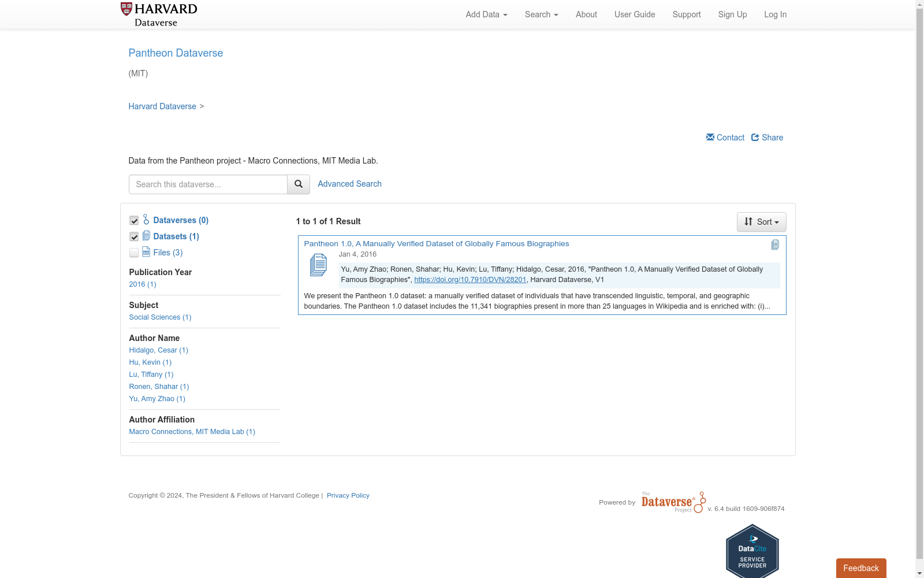This screenshot has height=578, width=924.
Task: Click Log In in navbar
Action: pos(775,14)
